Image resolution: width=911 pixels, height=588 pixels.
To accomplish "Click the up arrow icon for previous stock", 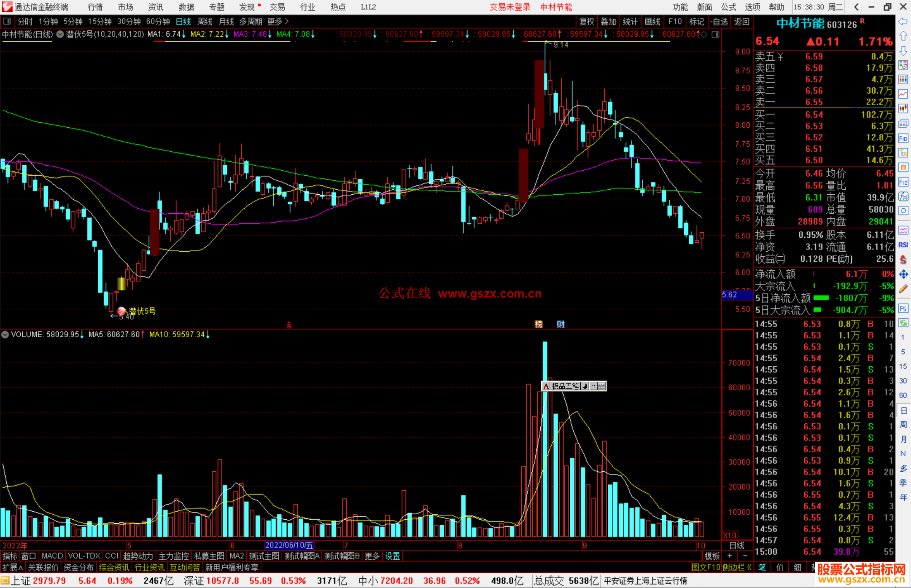I will coord(903,36).
